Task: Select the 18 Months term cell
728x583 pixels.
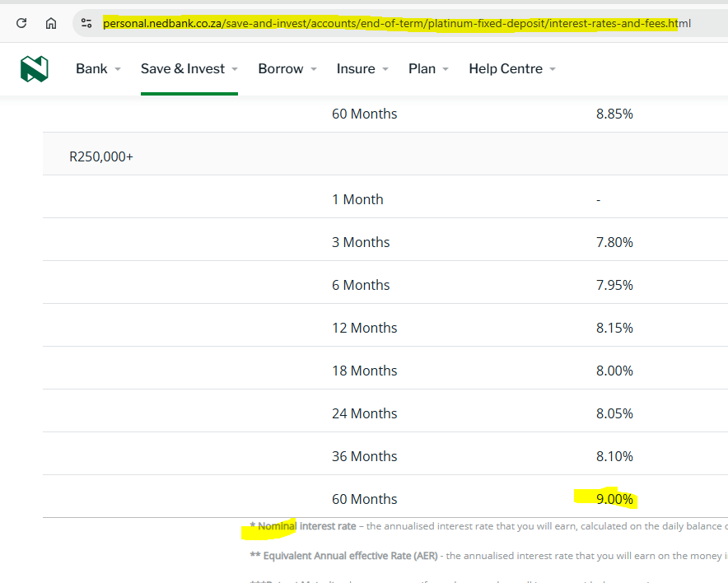Action: (365, 371)
